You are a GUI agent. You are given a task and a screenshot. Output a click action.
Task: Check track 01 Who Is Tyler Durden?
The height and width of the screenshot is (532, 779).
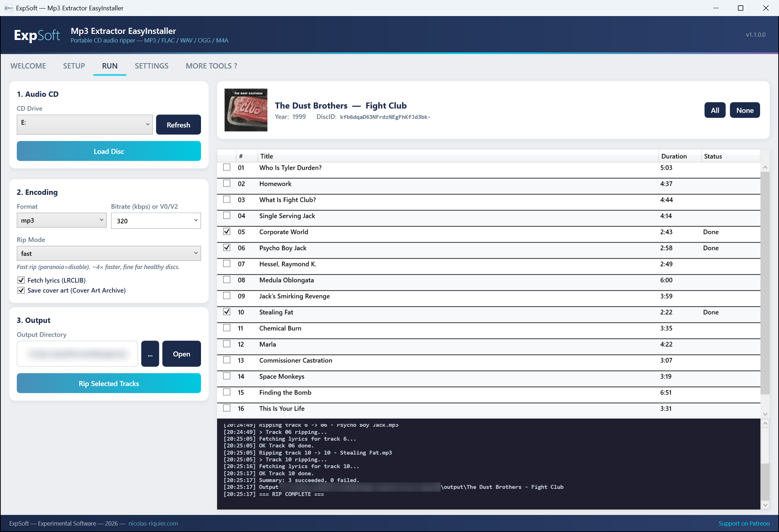[227, 167]
